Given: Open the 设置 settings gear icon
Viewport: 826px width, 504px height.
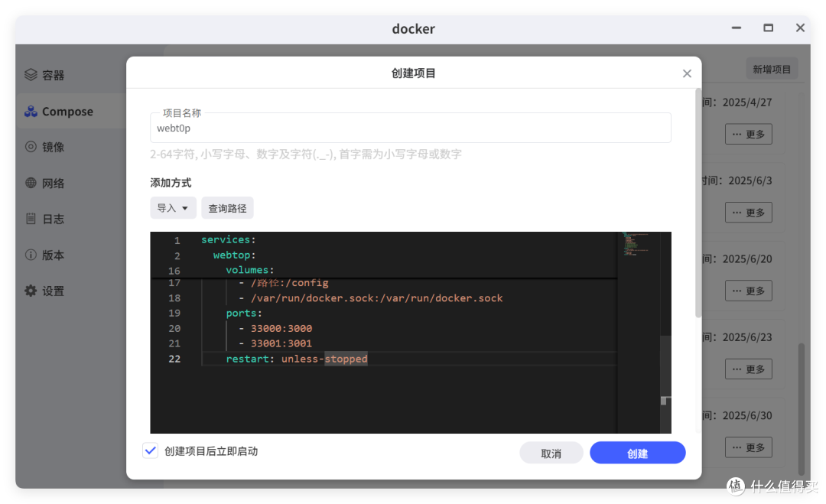Looking at the screenshot, I should coord(31,291).
